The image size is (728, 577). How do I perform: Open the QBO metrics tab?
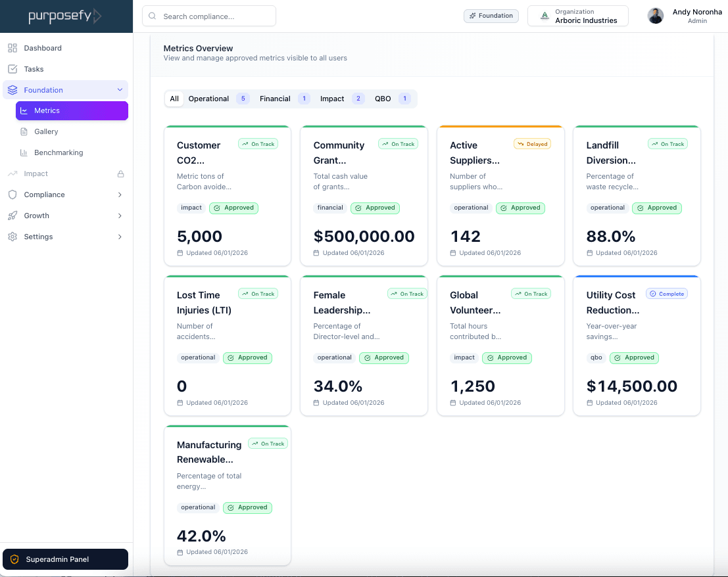click(382, 99)
